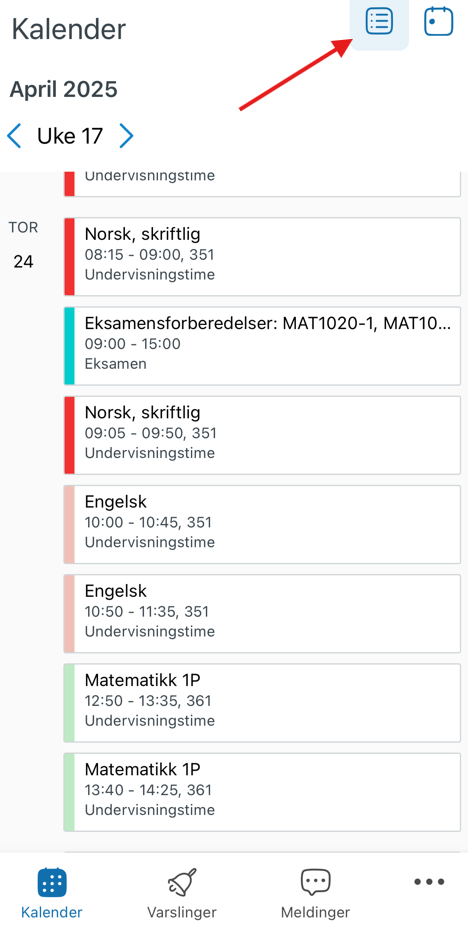Select the TOR 24 day label
Screen dimensions: 468x940
(23, 245)
